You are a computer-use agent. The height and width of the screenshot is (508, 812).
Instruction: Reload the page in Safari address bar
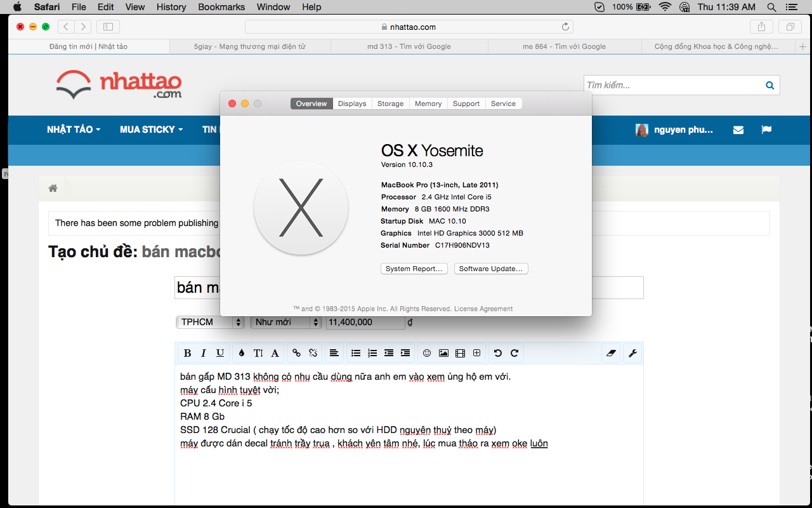pos(565,27)
